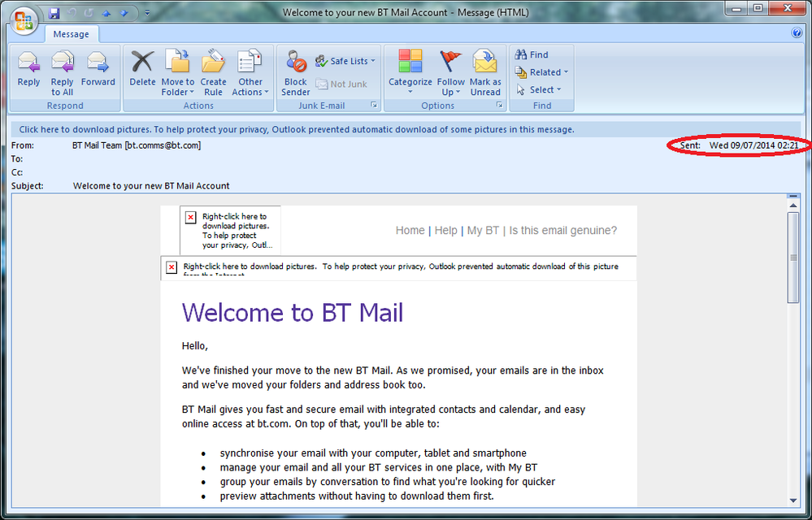This screenshot has width=812, height=520.
Task: Open Select dropdown in Find group
Action: click(x=539, y=90)
